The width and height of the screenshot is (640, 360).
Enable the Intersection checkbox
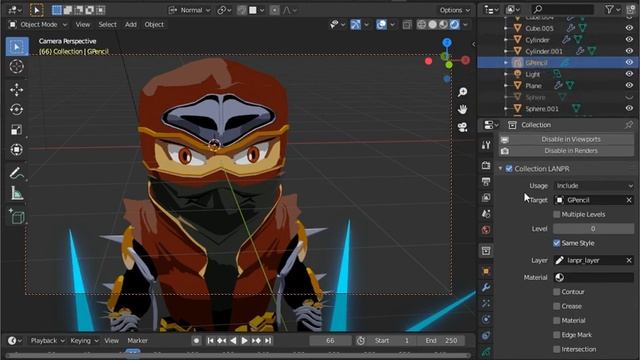tap(557, 349)
